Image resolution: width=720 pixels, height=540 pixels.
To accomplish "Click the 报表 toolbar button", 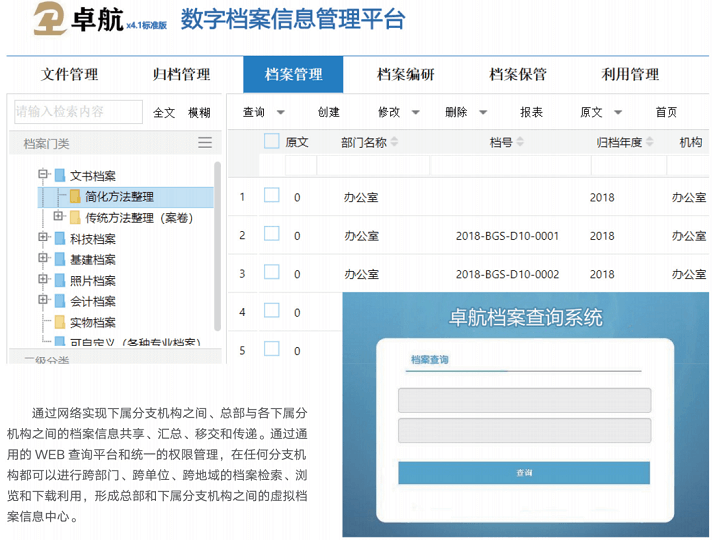I will click(x=531, y=112).
